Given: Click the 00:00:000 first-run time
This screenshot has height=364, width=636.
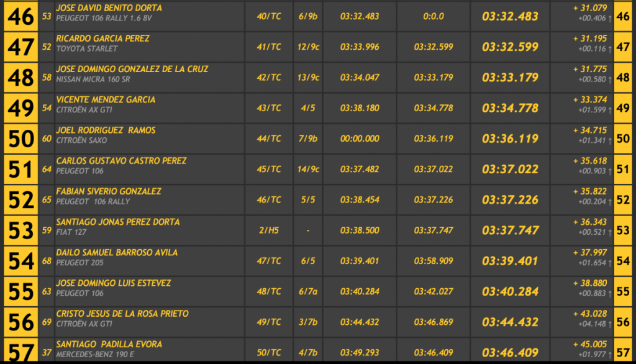Looking at the screenshot, I should [x=360, y=139].
